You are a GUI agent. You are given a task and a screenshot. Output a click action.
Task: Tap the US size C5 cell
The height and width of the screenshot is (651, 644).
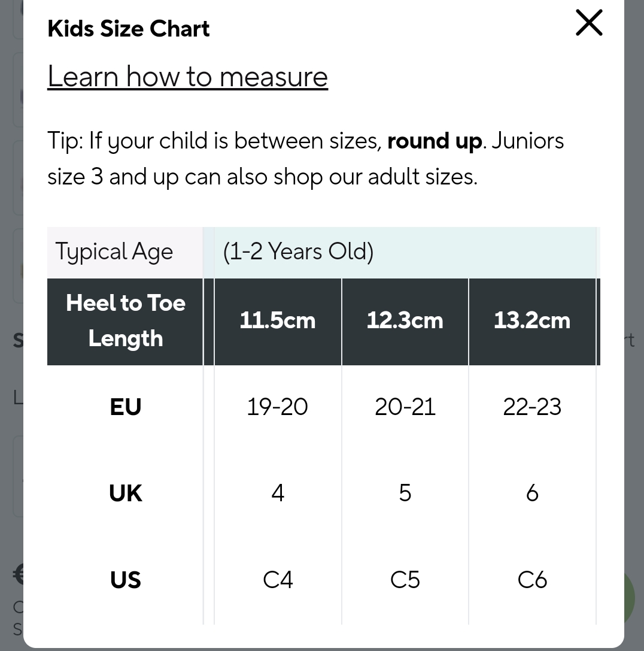pyautogui.click(x=405, y=580)
